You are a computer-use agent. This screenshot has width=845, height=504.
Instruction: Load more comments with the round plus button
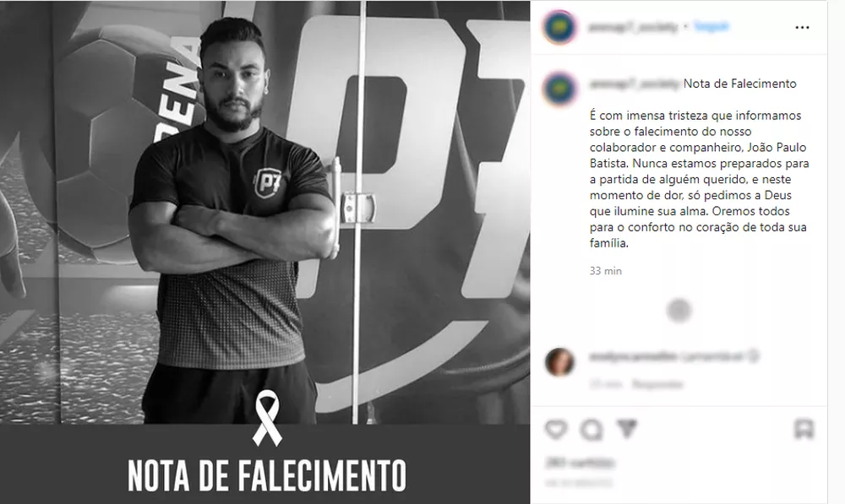point(679,310)
